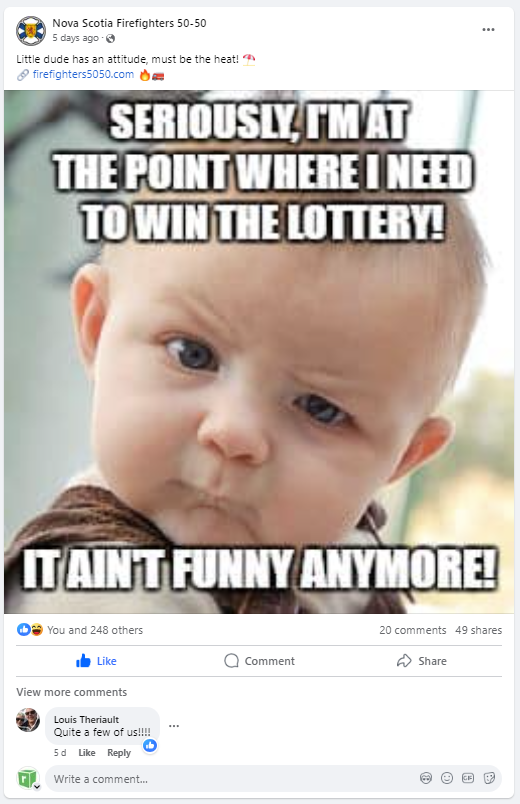Click the like reaction on Louis's comment

150,746
